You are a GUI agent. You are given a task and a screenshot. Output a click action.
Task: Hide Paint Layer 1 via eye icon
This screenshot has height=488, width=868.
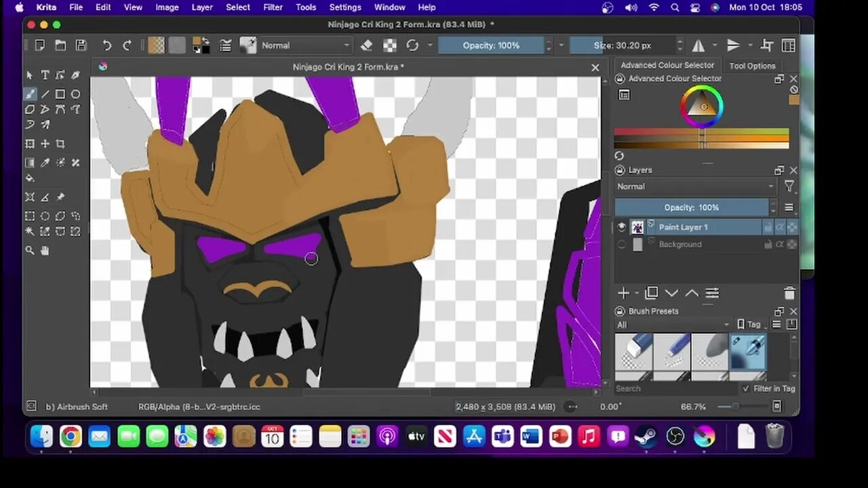[621, 227]
